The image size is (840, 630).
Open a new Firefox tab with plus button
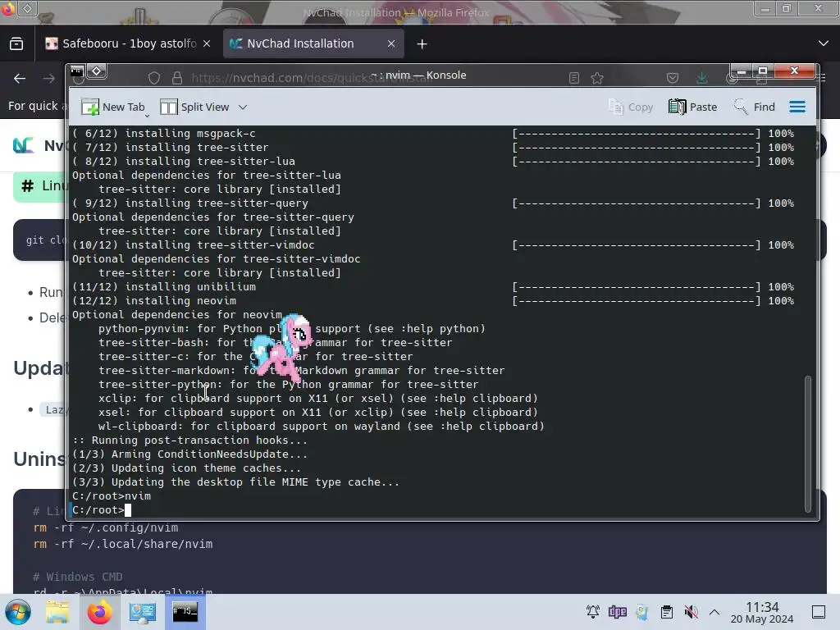[422, 44]
